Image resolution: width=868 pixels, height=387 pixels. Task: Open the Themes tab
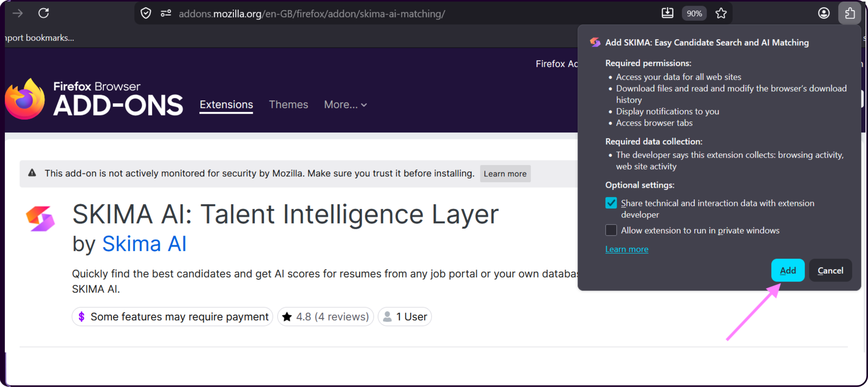(288, 105)
